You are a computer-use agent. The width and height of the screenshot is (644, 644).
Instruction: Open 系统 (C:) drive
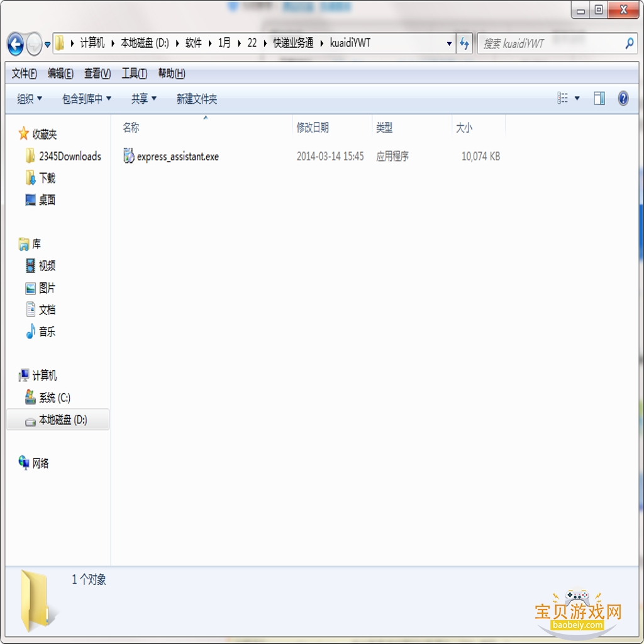click(x=48, y=397)
